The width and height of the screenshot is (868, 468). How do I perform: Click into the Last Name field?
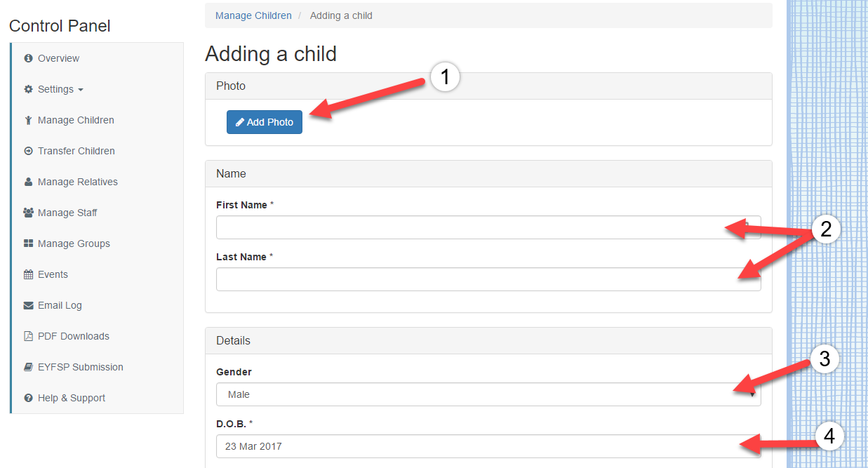[x=488, y=279]
